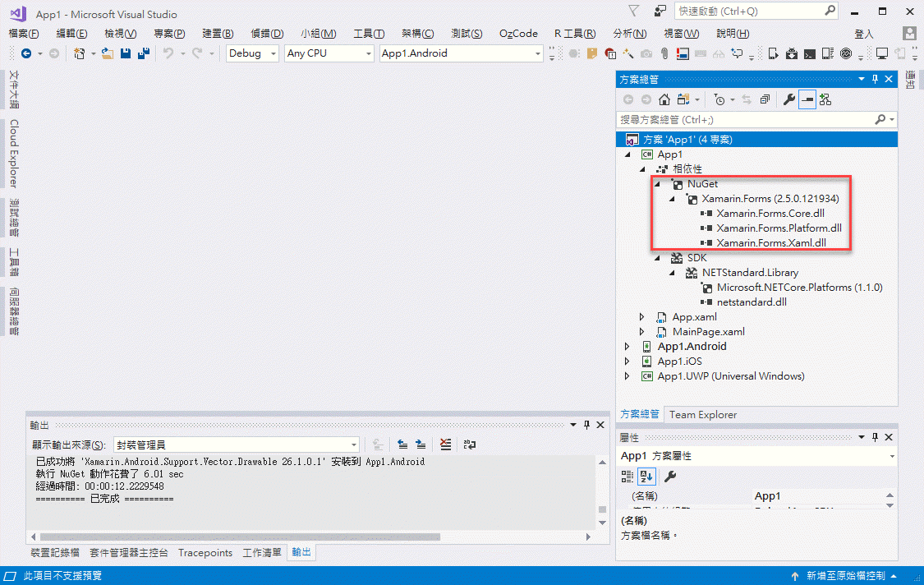This screenshot has height=585, width=924.
Task: Switch to Tracepoints tab
Action: [205, 553]
